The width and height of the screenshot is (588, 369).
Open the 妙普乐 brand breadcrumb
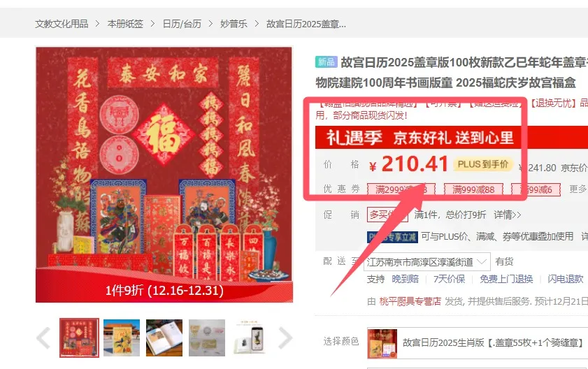234,24
